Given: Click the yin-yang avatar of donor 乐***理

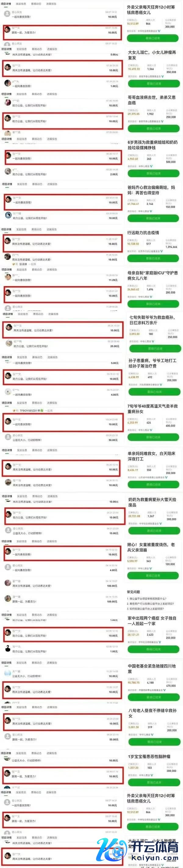Looking at the screenshot, I should click(x=8, y=215).
